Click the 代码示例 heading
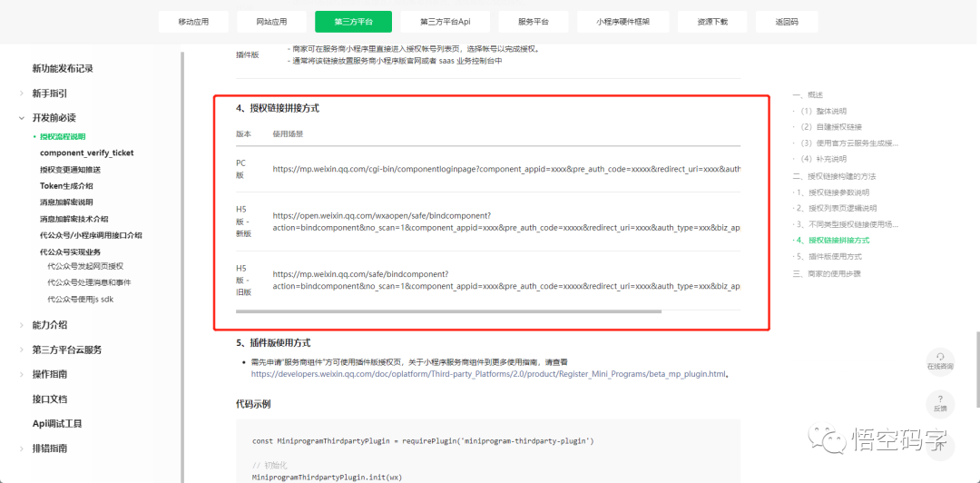Viewport: 980px width, 483px height. [253, 404]
